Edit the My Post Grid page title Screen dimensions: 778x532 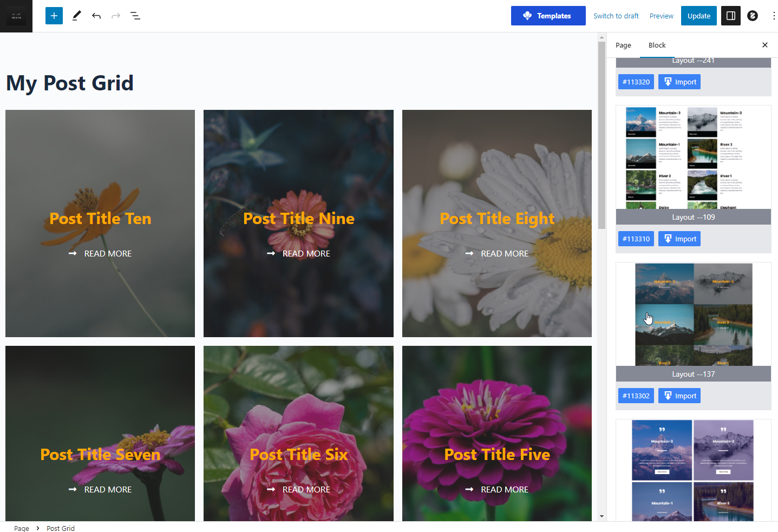click(70, 83)
